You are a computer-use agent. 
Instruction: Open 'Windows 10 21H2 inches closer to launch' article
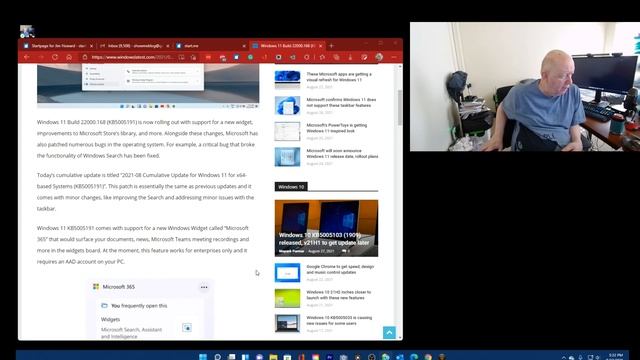pyautogui.click(x=338, y=295)
